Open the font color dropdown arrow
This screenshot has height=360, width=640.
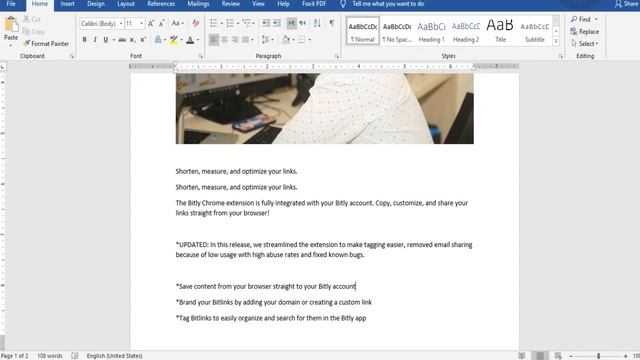tap(198, 40)
